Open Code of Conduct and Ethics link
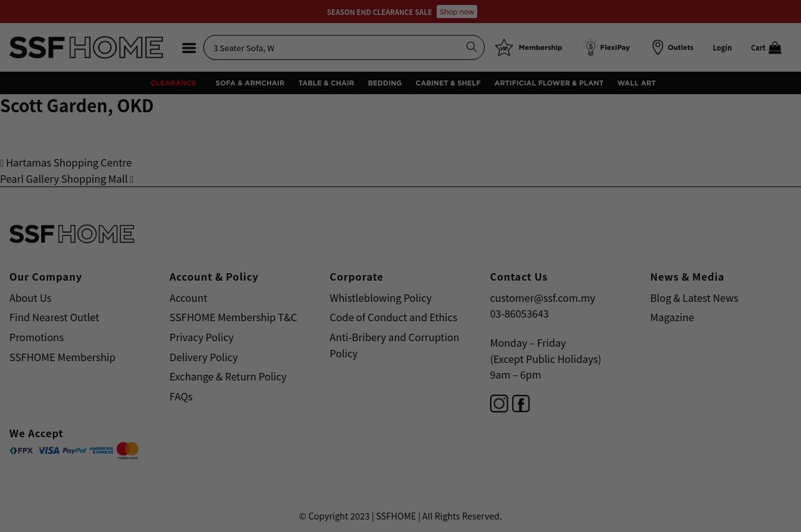Screen dimensions: 801x532 point(393,317)
